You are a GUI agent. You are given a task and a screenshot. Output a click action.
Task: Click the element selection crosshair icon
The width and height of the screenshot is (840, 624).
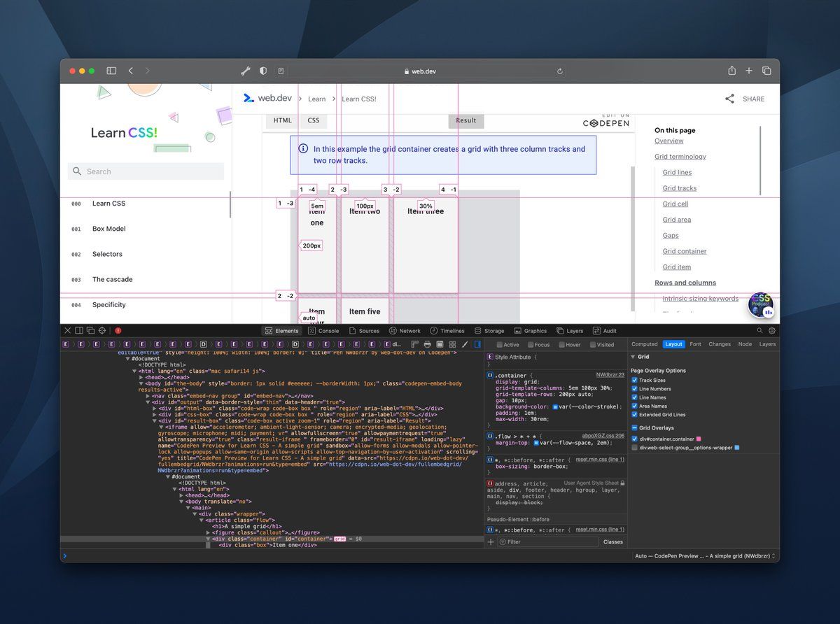(x=102, y=330)
